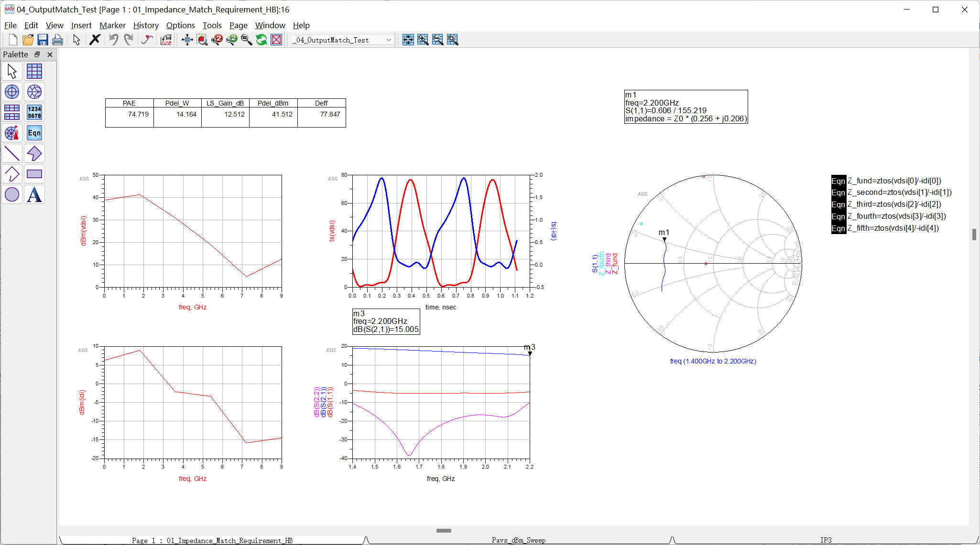Open the File menu
Image resolution: width=980 pixels, height=545 pixels.
click(11, 25)
